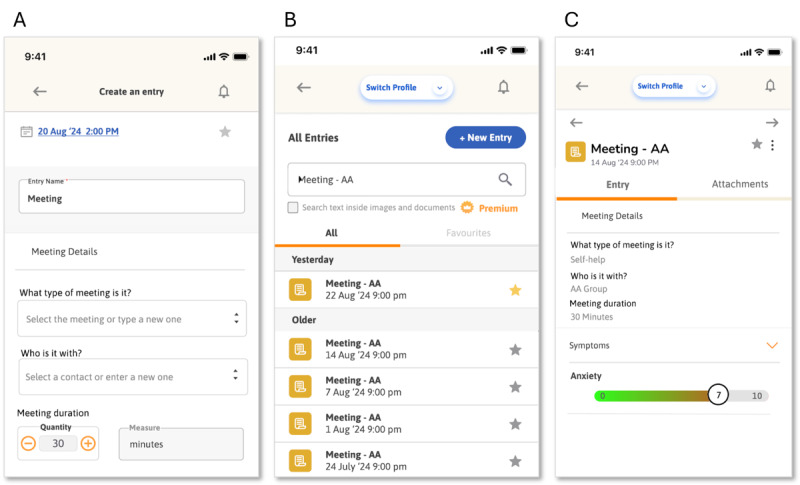This screenshot has height=485, width=800.
Task: Go back from All Entries screen
Action: click(x=304, y=88)
